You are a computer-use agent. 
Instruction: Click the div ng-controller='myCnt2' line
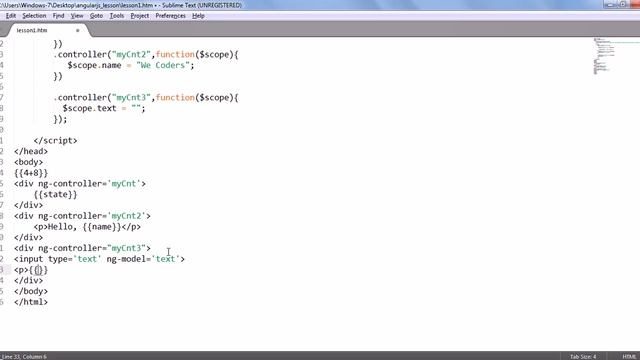coord(82,216)
